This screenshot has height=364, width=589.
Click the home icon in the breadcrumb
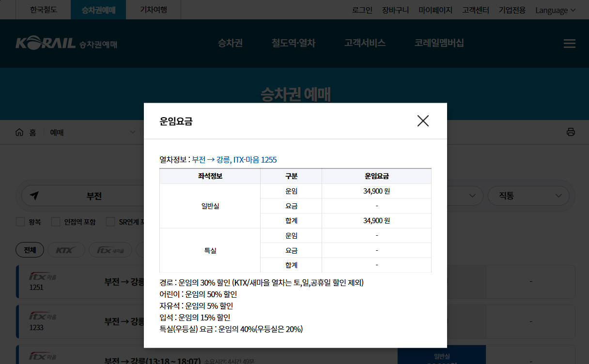pos(19,132)
